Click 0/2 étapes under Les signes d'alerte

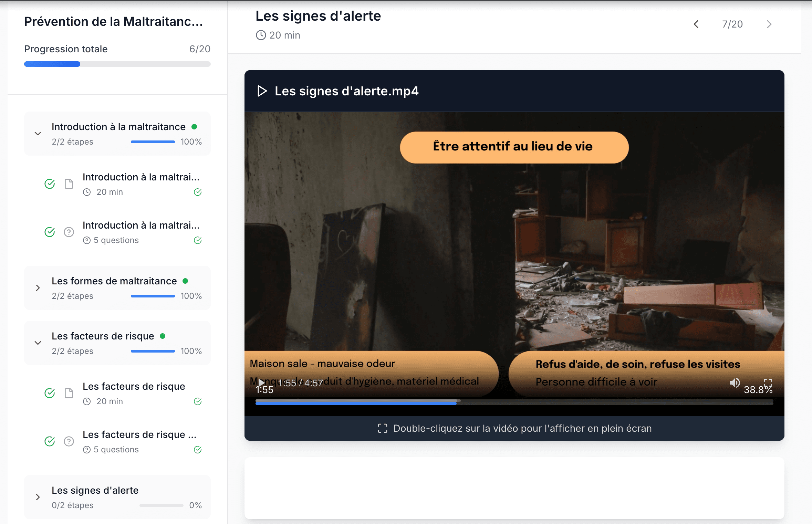(73, 505)
